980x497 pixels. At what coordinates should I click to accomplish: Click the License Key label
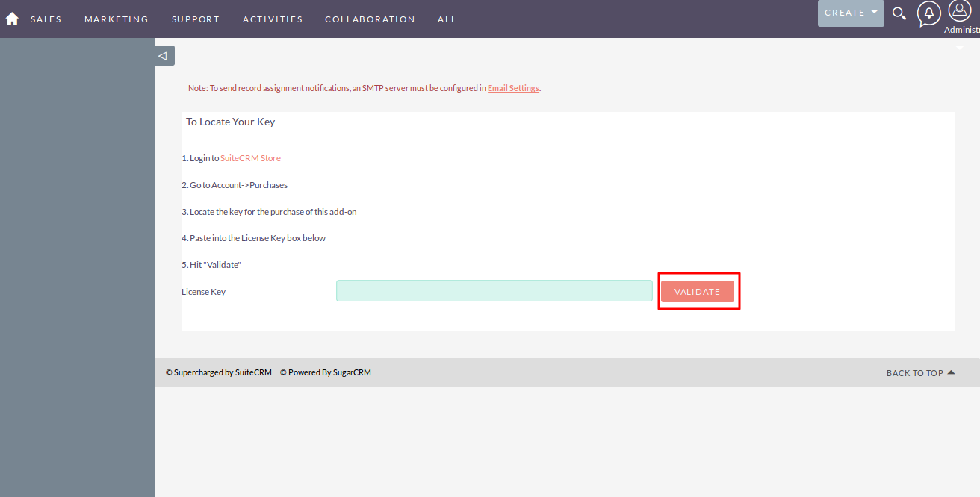pyautogui.click(x=203, y=292)
